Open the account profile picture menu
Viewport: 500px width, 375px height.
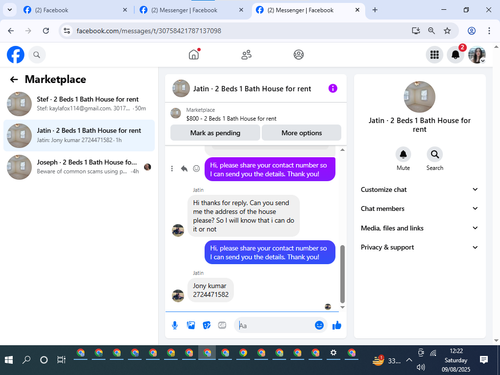click(x=477, y=55)
